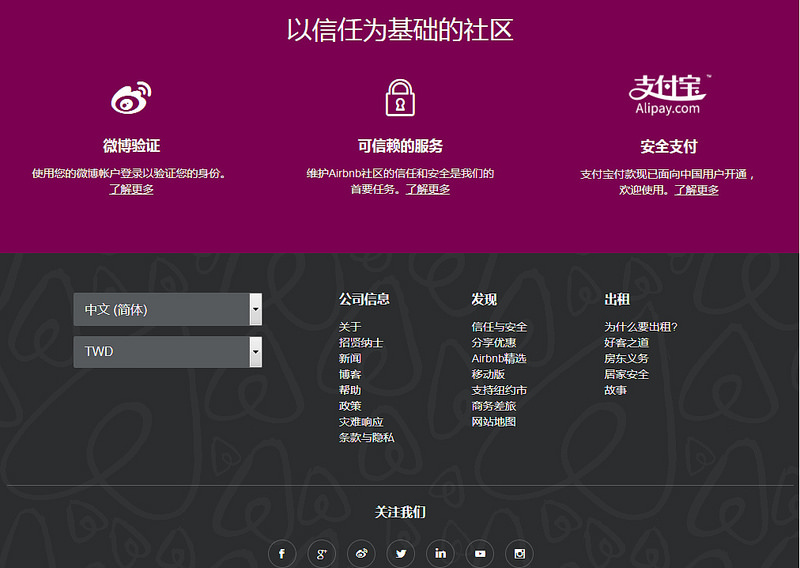Viewport: 800px width, 568px height.
Task: Open the 故事 link
Action: coord(615,390)
